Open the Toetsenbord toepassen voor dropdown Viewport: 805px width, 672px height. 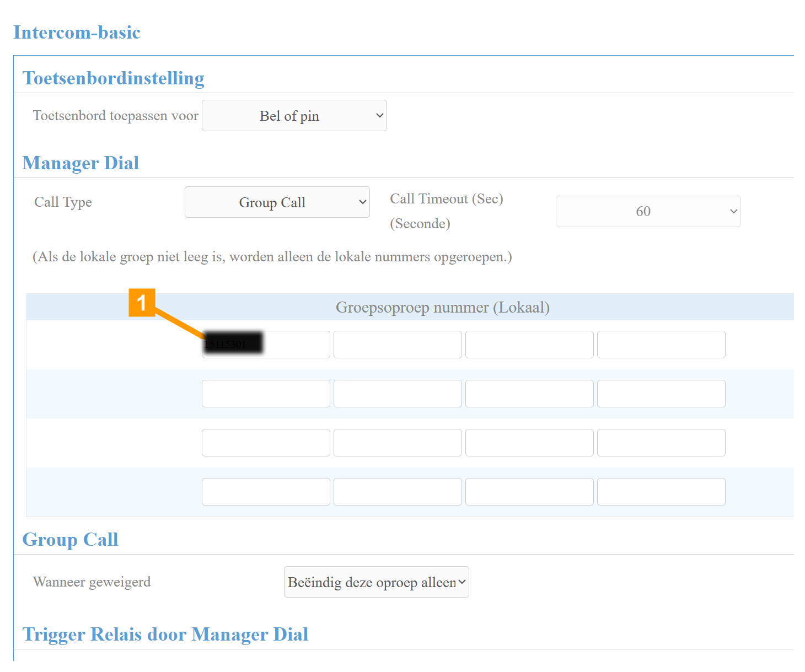(x=294, y=116)
